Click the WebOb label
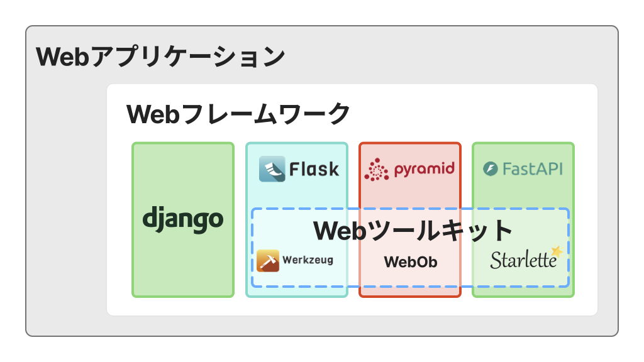Screen dimensions: 644x362 pos(410,261)
